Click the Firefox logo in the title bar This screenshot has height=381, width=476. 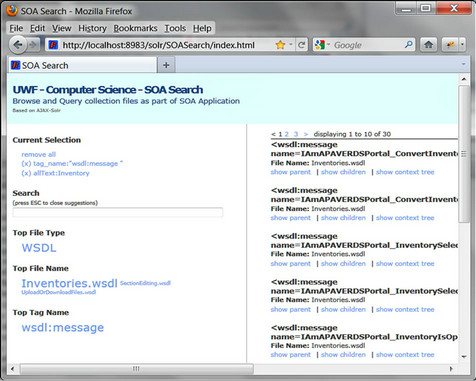(x=11, y=11)
